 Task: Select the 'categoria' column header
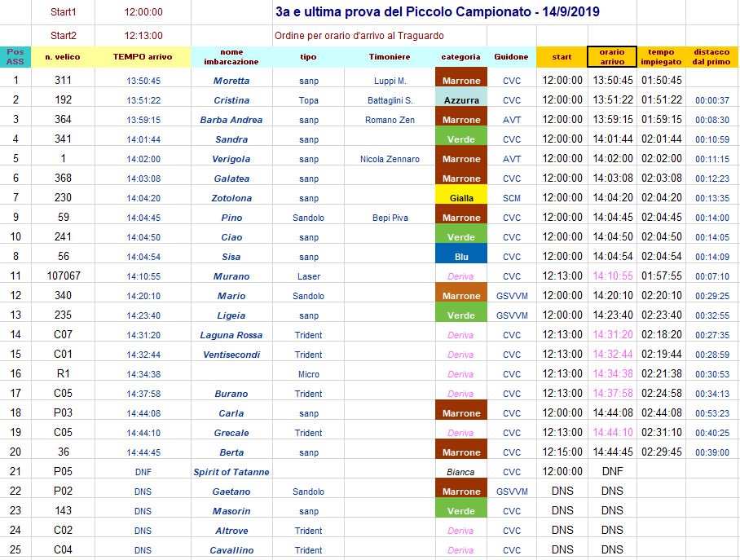click(460, 57)
